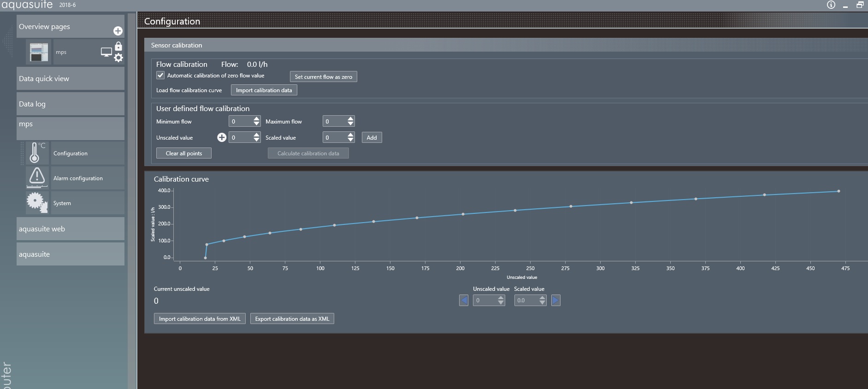Open the Data log section
This screenshot has width=868, height=389.
70,104
